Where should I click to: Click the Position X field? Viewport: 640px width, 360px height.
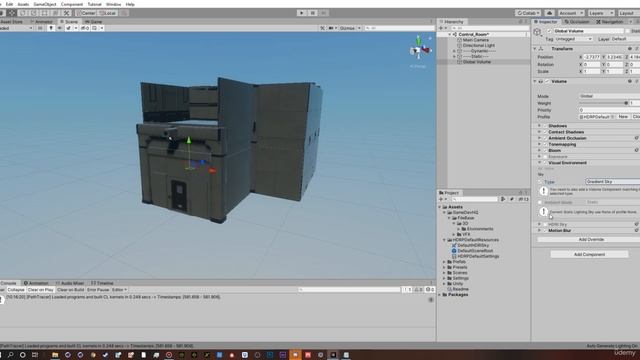591,57
